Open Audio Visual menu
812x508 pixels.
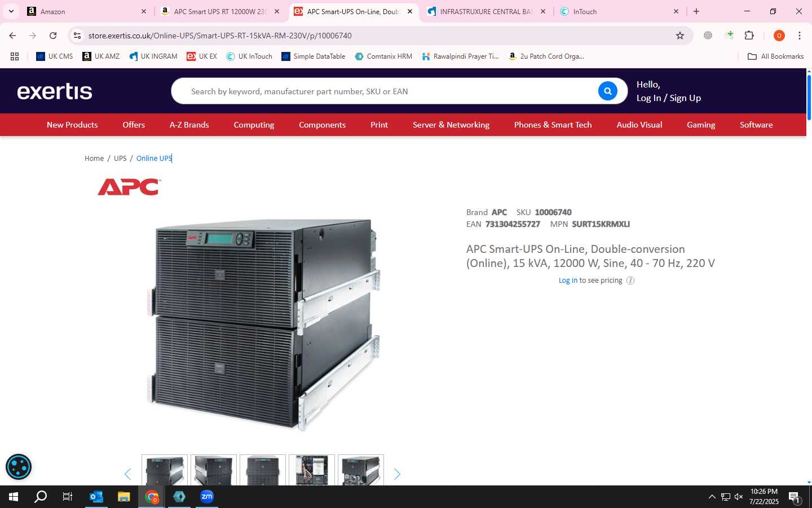(639, 125)
